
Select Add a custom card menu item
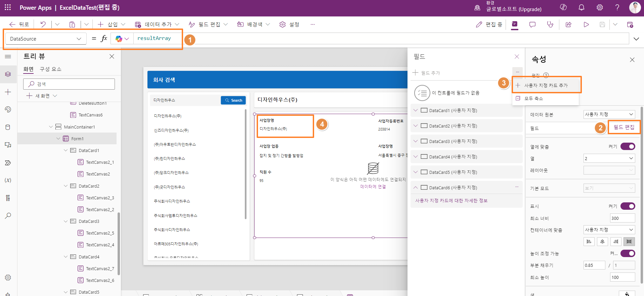[x=546, y=85]
